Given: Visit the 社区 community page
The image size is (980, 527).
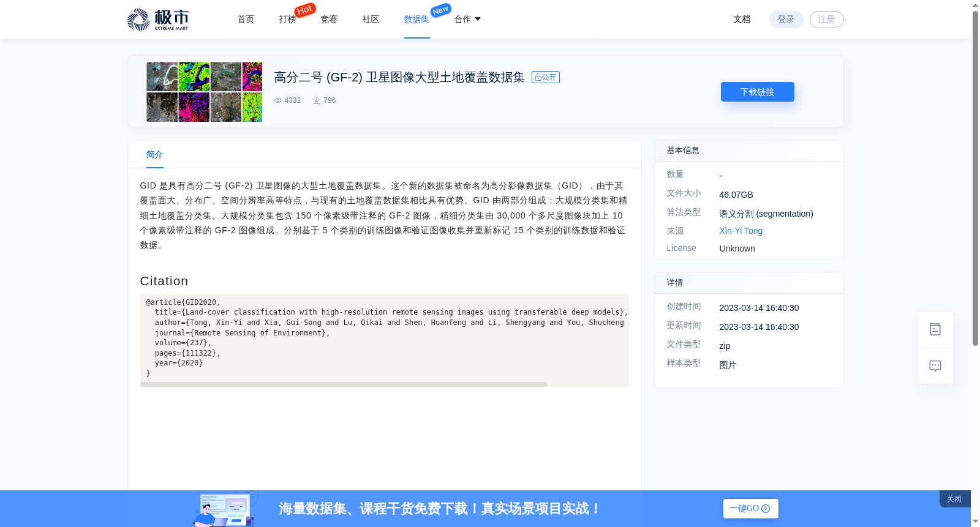Looking at the screenshot, I should 371,20.
